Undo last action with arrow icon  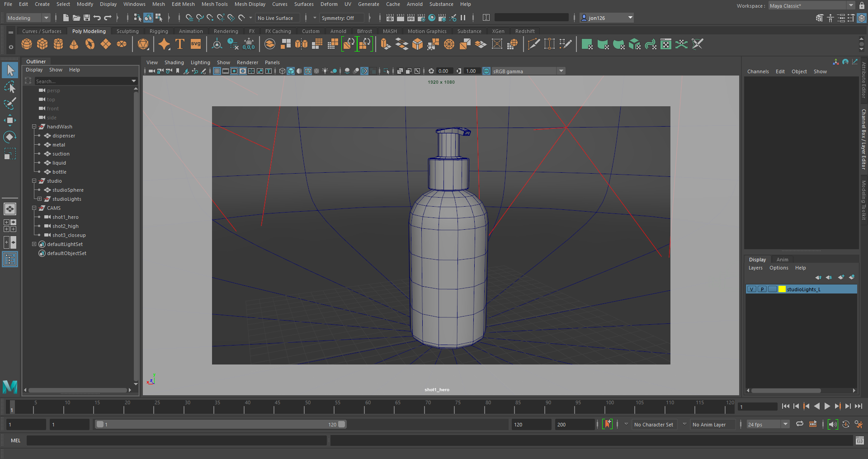(x=97, y=18)
